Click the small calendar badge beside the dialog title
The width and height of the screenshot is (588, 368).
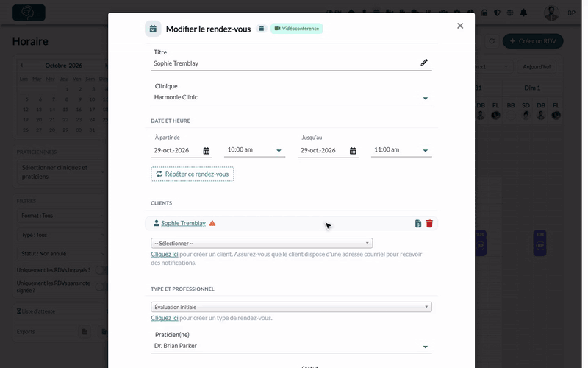click(x=262, y=29)
